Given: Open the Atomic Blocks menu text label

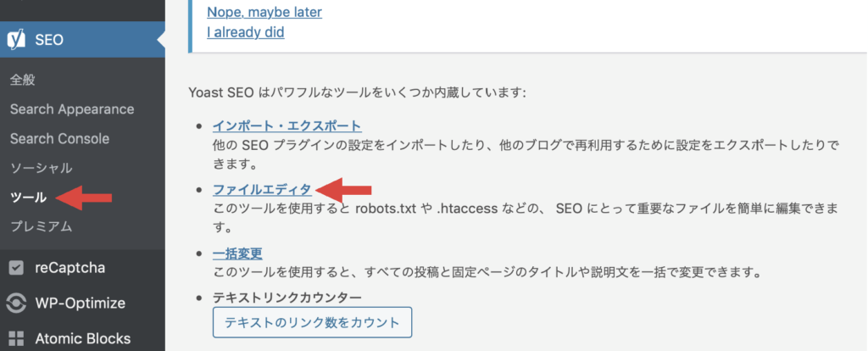Looking at the screenshot, I should 82,338.
